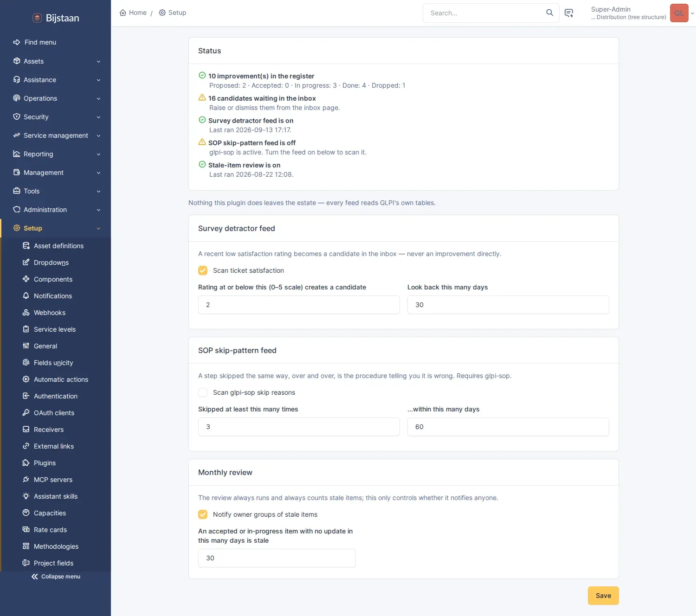Click the Rate cards icon
The height and width of the screenshot is (616, 696).
point(26,530)
